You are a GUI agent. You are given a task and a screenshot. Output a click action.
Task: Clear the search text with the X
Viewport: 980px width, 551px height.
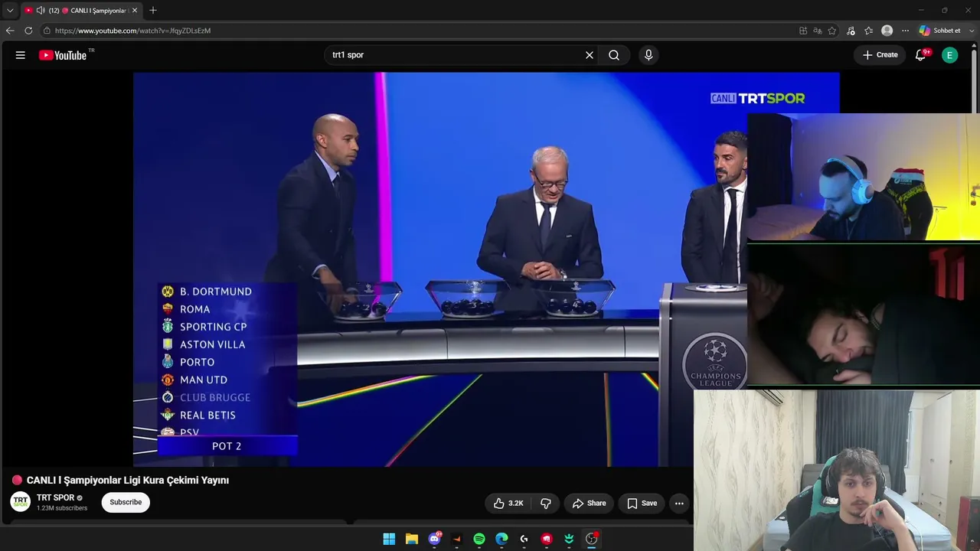pos(590,55)
